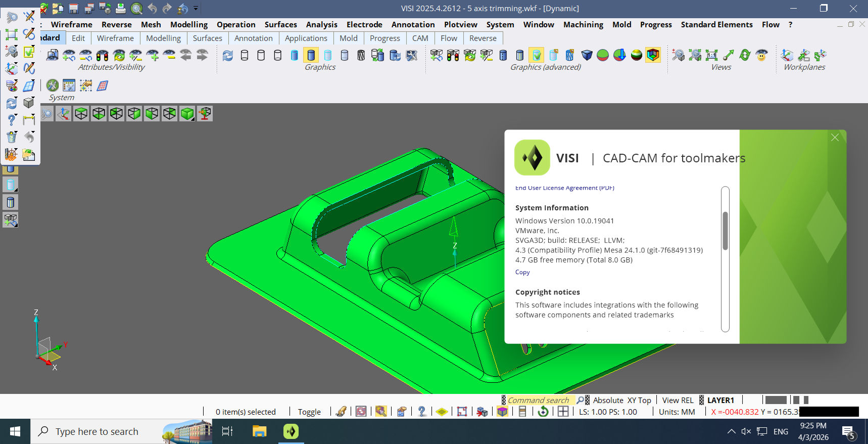Click the grey color swatch beside LAYER1
The image size is (868, 444).
(776, 400)
